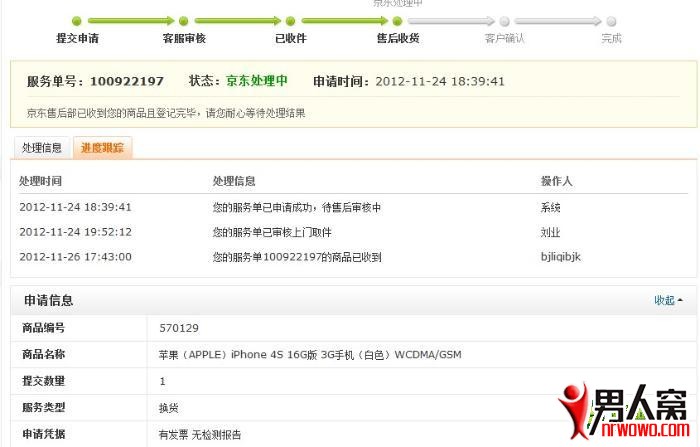
Task: Collapse the 申请信息 section via 收起
Action: coord(668,300)
